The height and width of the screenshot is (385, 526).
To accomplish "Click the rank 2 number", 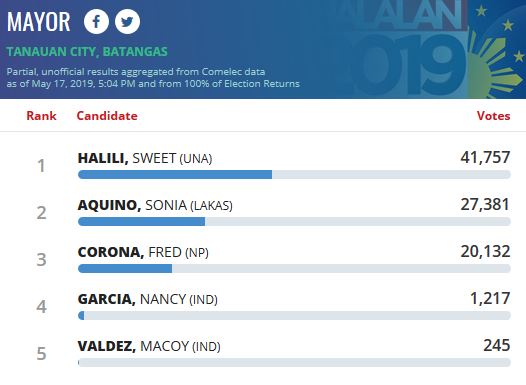I will click(x=41, y=213).
